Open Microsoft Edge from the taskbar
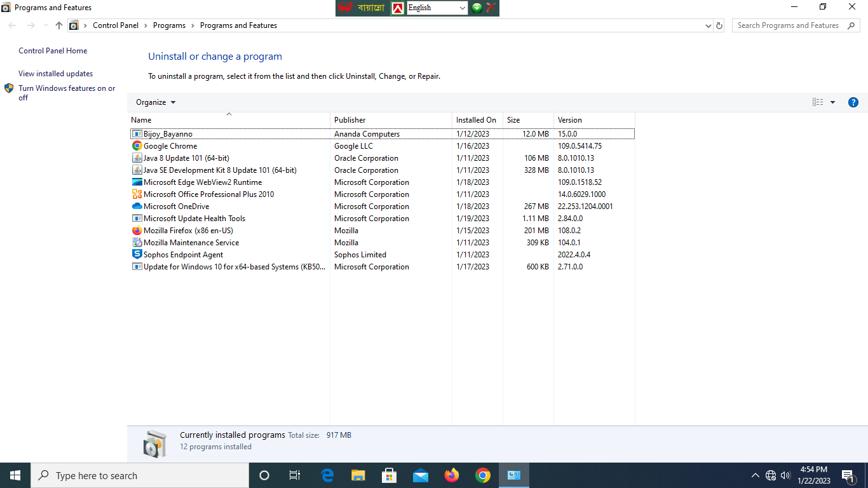Image resolution: width=868 pixels, height=488 pixels. (x=327, y=475)
